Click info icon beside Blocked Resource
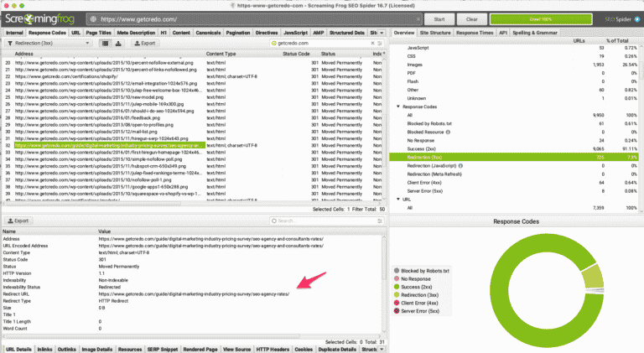 click(x=448, y=132)
